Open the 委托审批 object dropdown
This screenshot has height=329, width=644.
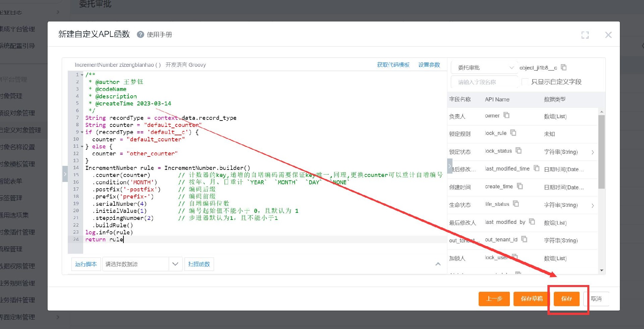484,68
